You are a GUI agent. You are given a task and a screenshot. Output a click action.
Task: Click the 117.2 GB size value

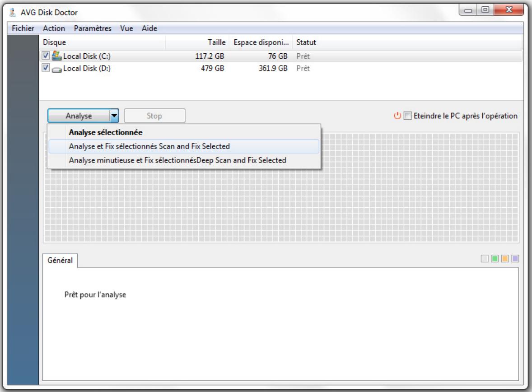pos(210,56)
